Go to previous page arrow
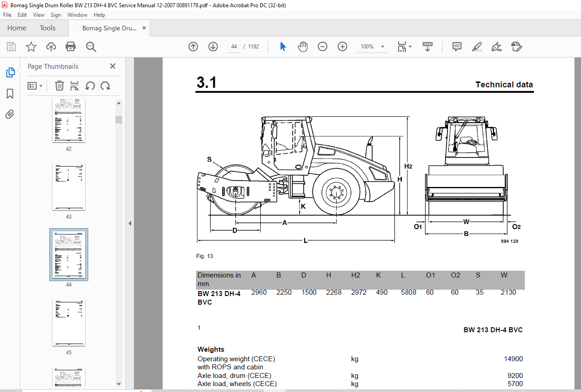 tap(193, 47)
